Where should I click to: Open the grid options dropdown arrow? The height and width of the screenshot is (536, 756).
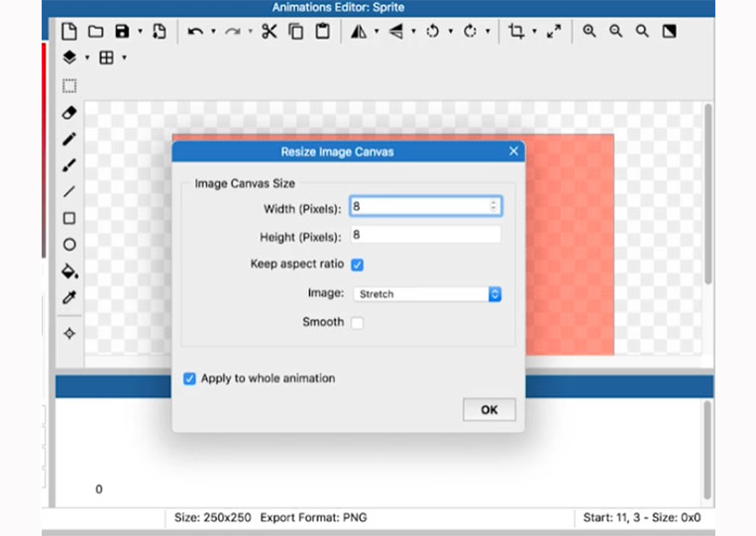click(125, 57)
